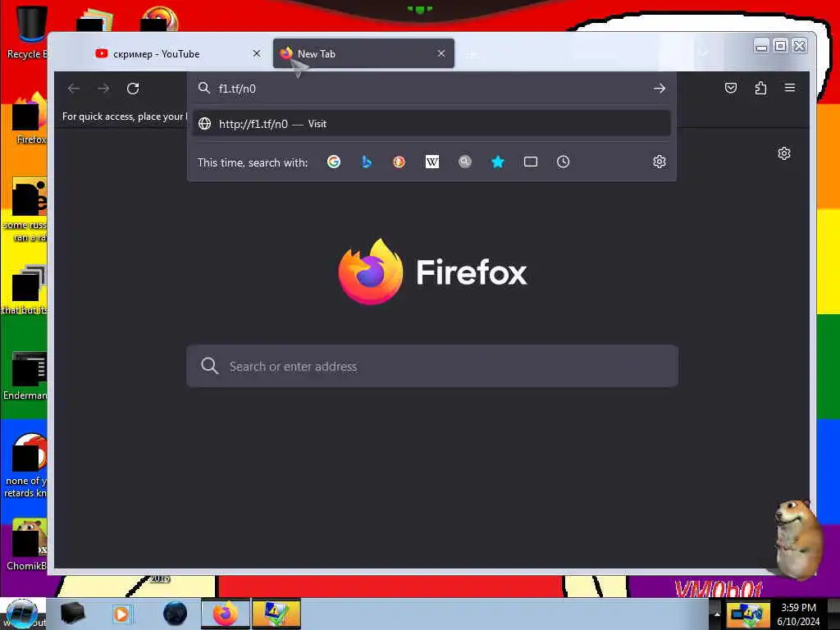
Task: Search this time with Google
Action: 334,162
